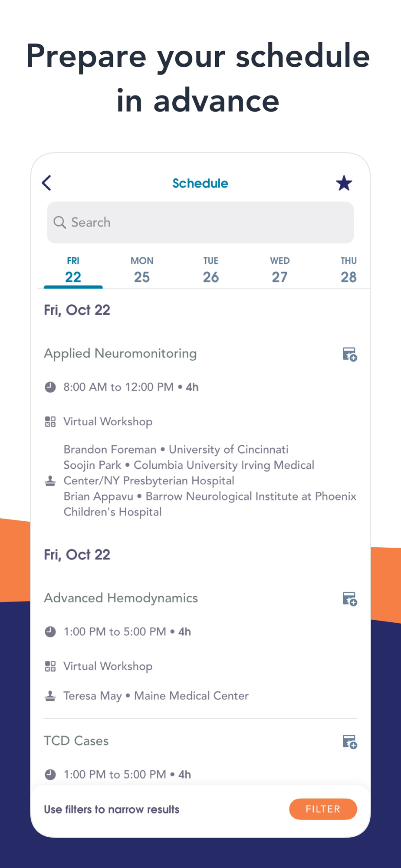Open the TCD Cases session

coord(76,741)
